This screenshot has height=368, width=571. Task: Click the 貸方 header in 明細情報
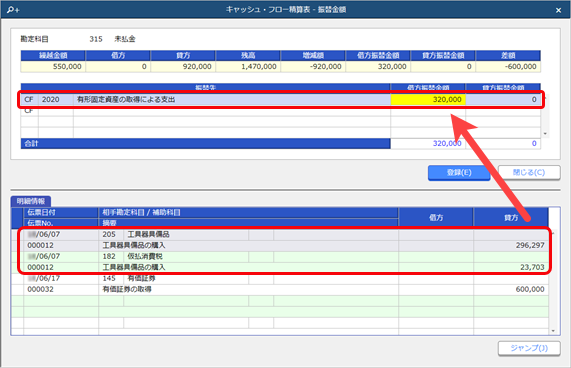pos(511,218)
